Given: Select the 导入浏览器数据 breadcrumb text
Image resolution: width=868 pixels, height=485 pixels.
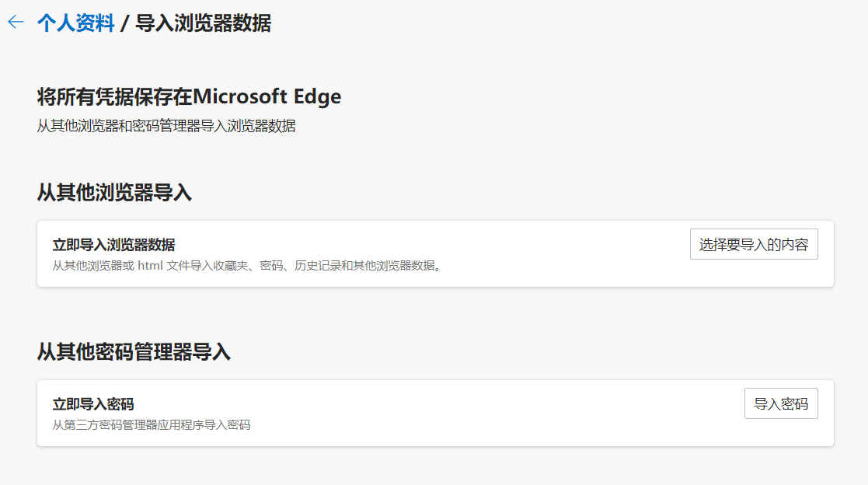Looking at the screenshot, I should tap(203, 23).
